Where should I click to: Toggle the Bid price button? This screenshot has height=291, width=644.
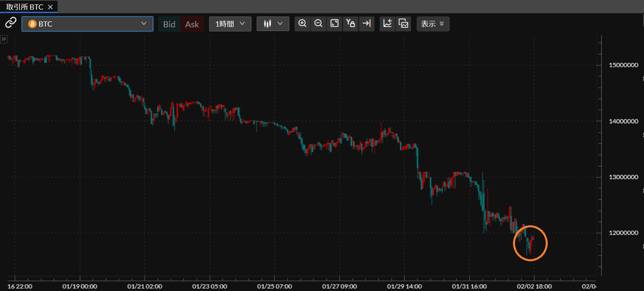(x=169, y=24)
